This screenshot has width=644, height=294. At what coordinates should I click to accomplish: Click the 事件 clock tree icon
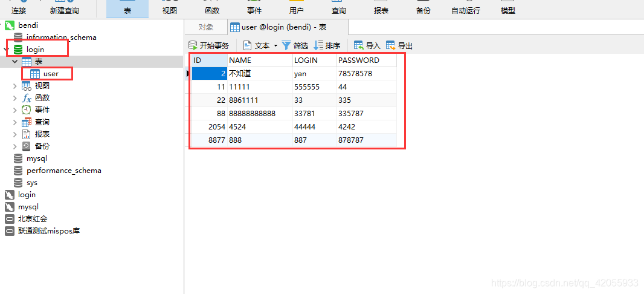[27, 109]
